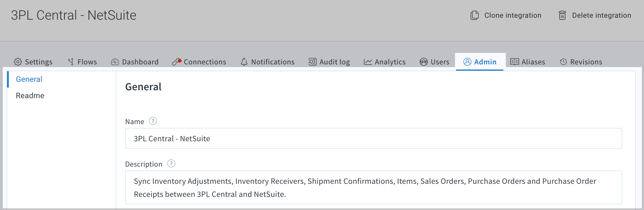Click the Flows branch icon
This screenshot has height=210, width=644.
(x=71, y=62)
